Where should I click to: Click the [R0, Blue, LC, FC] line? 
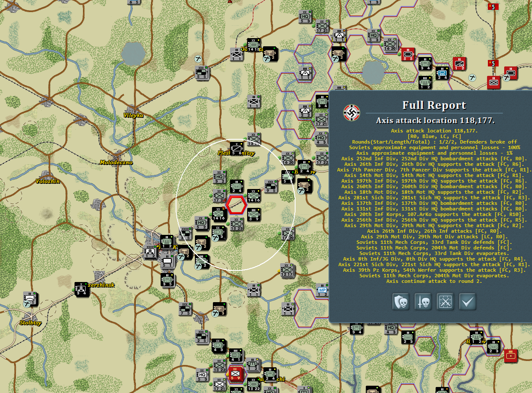(x=434, y=136)
